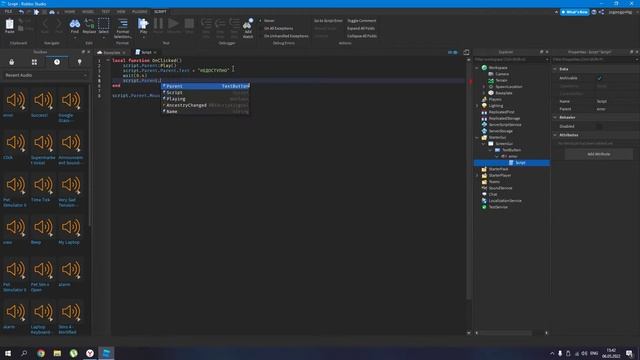Select On All Exceptions option
Image resolution: width=640 pixels, height=360 pixels.
278,28
